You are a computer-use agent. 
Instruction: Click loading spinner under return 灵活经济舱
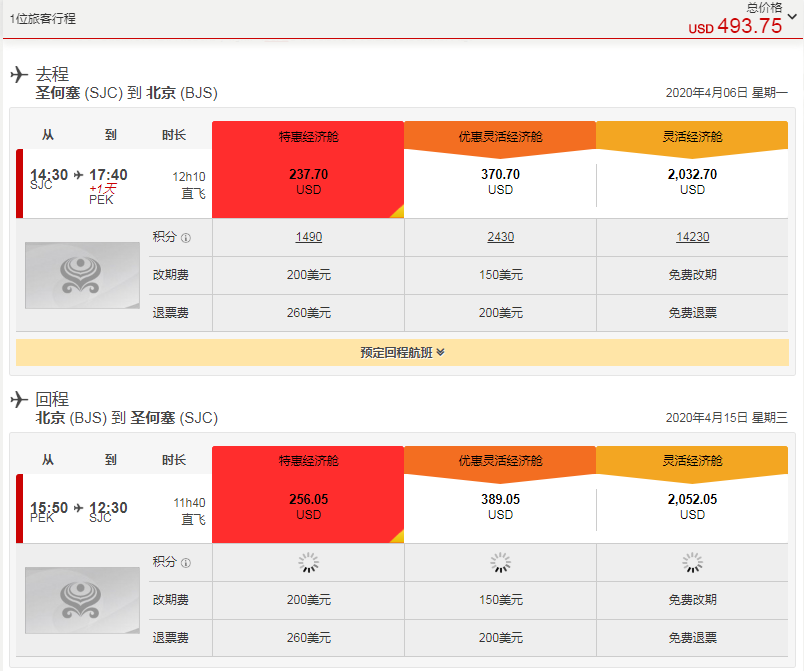pos(692,562)
